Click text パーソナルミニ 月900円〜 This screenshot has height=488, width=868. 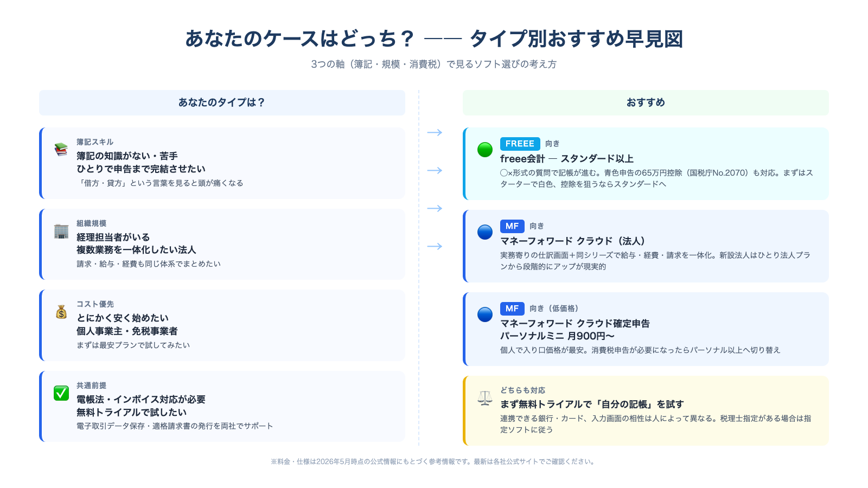click(557, 336)
